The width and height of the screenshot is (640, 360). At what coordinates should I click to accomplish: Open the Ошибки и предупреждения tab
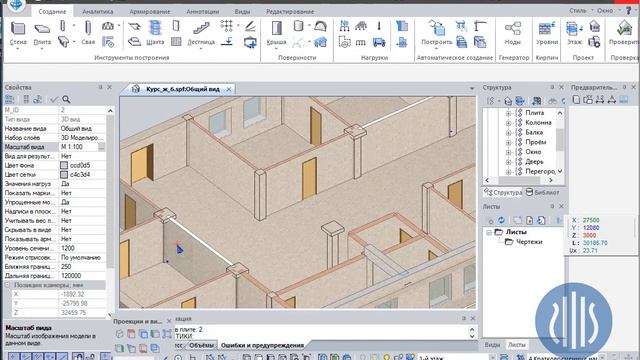coord(262,345)
